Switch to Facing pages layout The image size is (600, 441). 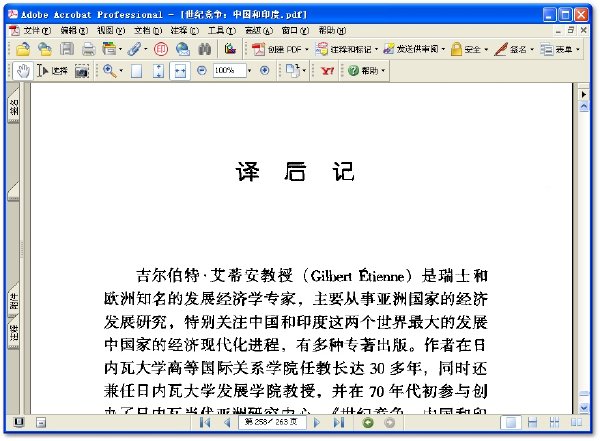point(576,423)
